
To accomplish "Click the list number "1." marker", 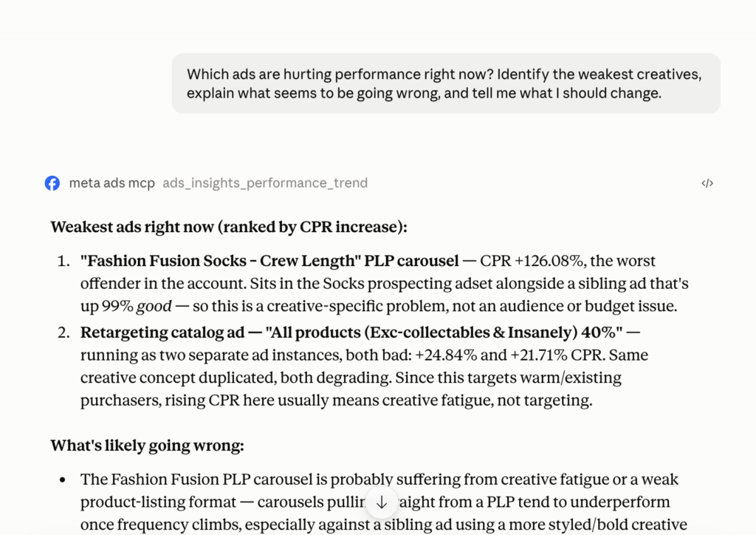I will pyautogui.click(x=63, y=261).
